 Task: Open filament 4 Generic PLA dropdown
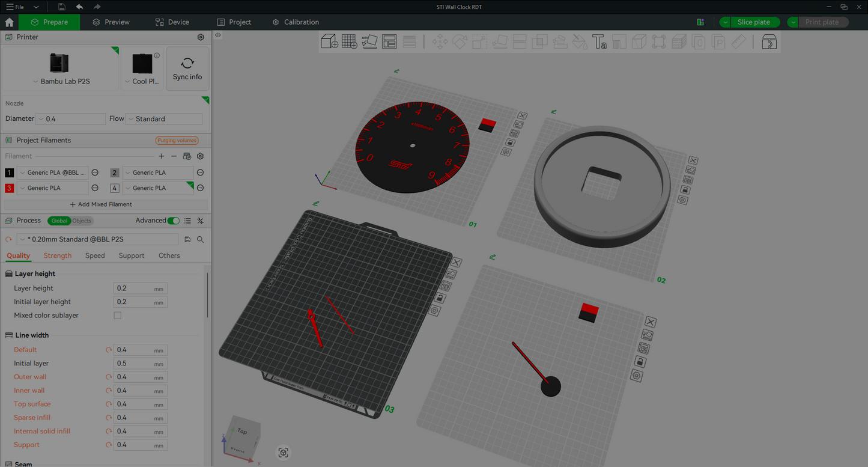click(158, 188)
